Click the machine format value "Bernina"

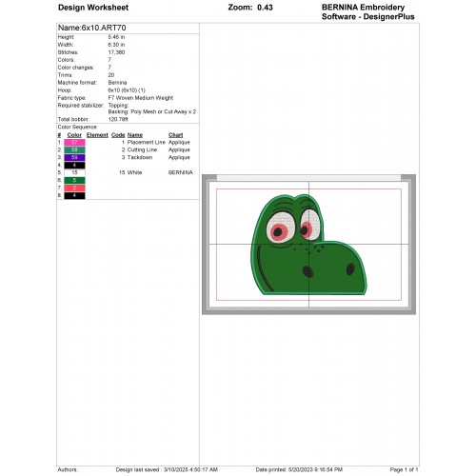[x=117, y=83]
